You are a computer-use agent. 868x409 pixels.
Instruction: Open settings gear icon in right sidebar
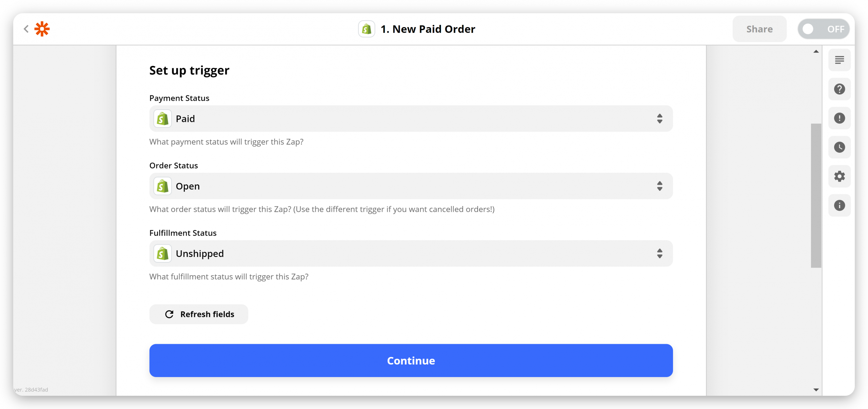click(x=840, y=176)
